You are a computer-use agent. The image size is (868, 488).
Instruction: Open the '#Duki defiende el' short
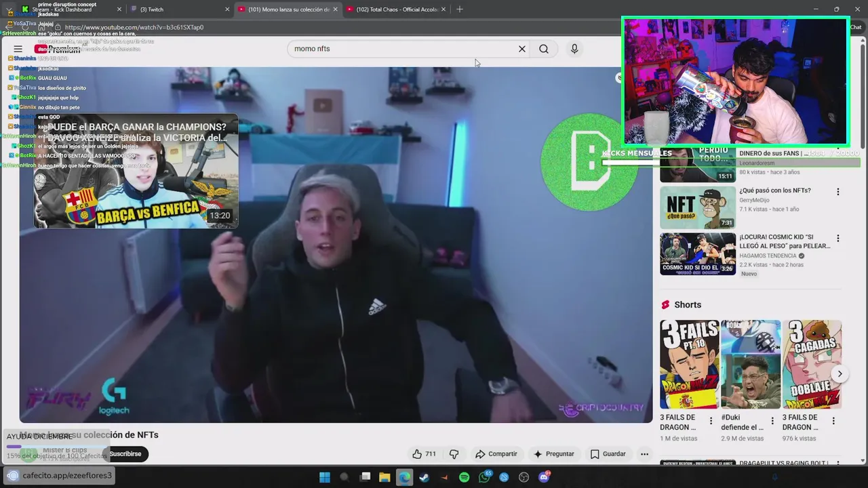(751, 365)
